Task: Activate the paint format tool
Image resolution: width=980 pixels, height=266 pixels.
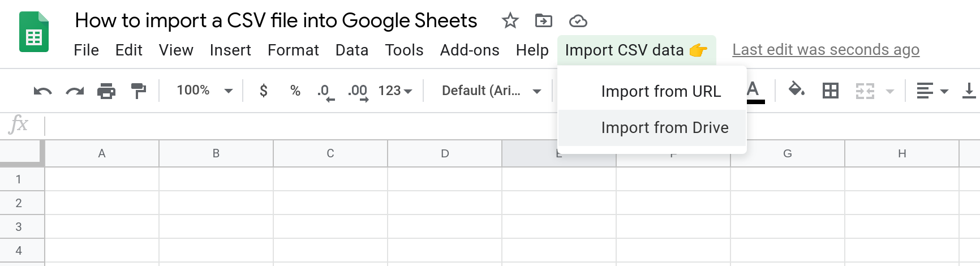Action: tap(138, 91)
